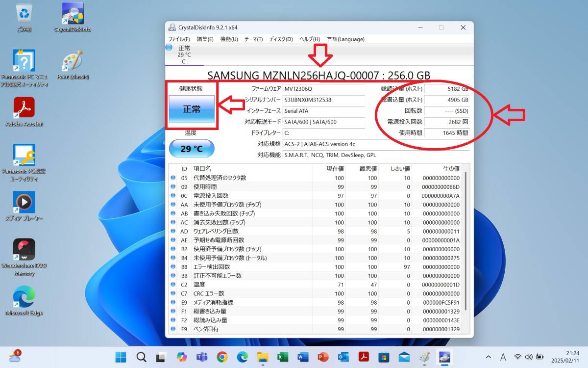
Task: Open the 言語(Language) menu
Action: [345, 39]
